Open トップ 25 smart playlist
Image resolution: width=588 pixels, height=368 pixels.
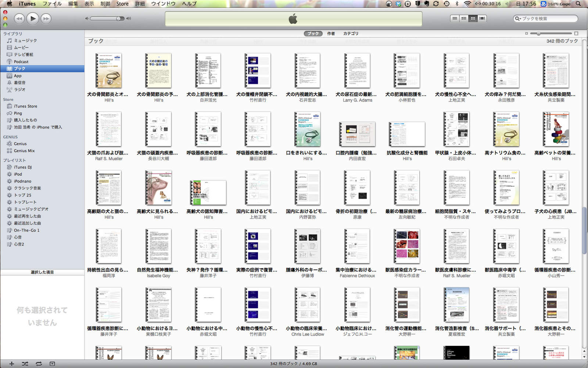22,195
